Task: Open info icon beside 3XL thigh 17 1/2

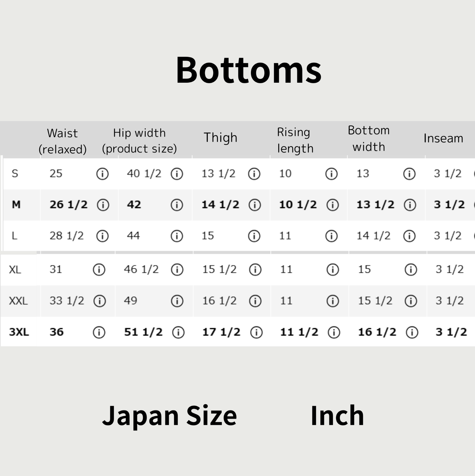Action: pos(257,332)
